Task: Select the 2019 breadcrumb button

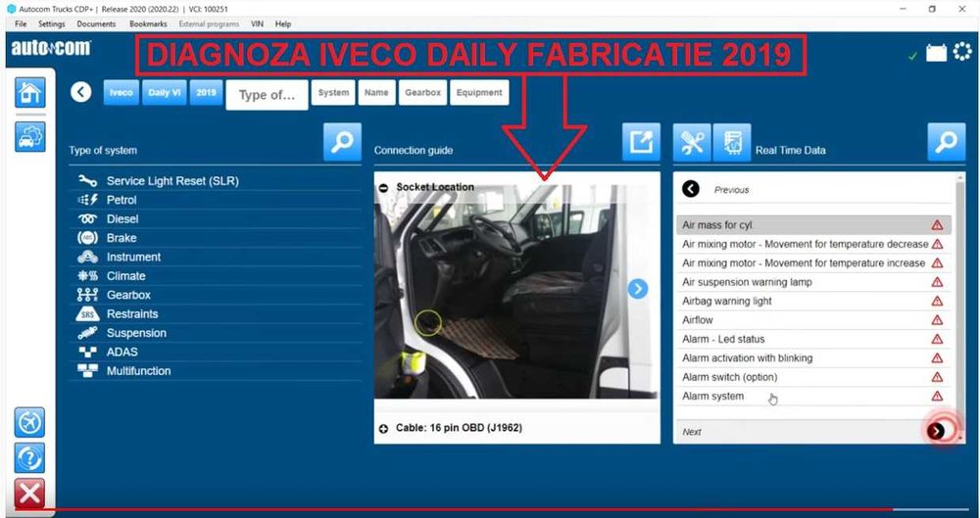Action: (206, 92)
